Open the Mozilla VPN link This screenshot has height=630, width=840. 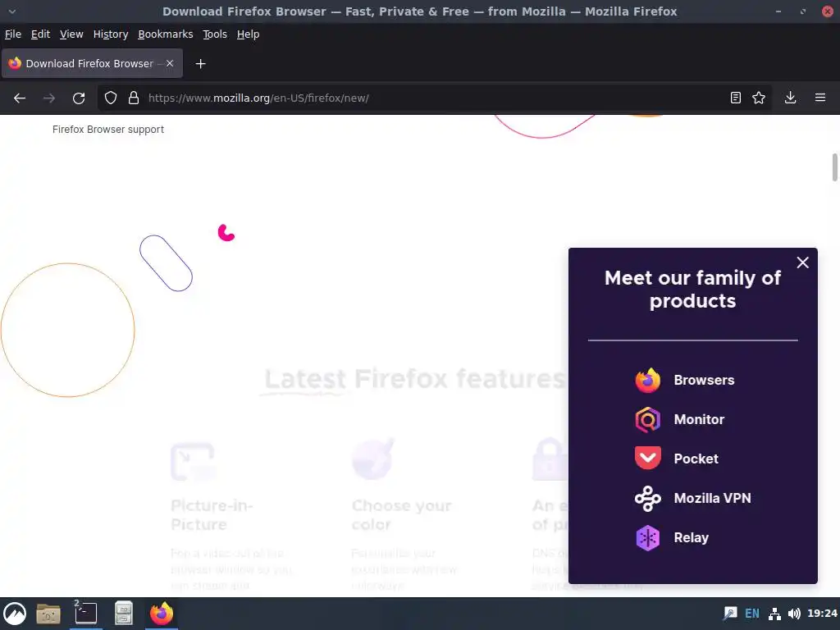(712, 498)
